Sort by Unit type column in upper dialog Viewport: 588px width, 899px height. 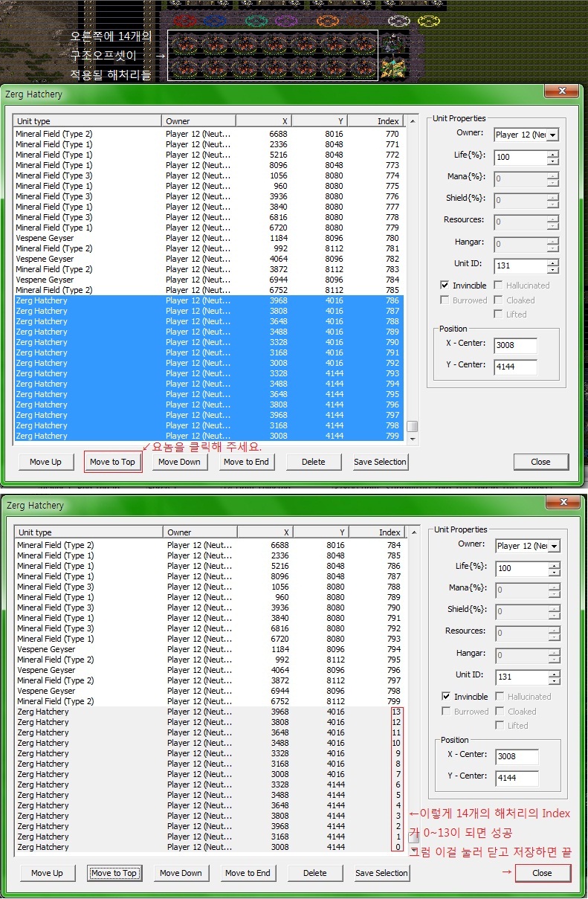87,121
